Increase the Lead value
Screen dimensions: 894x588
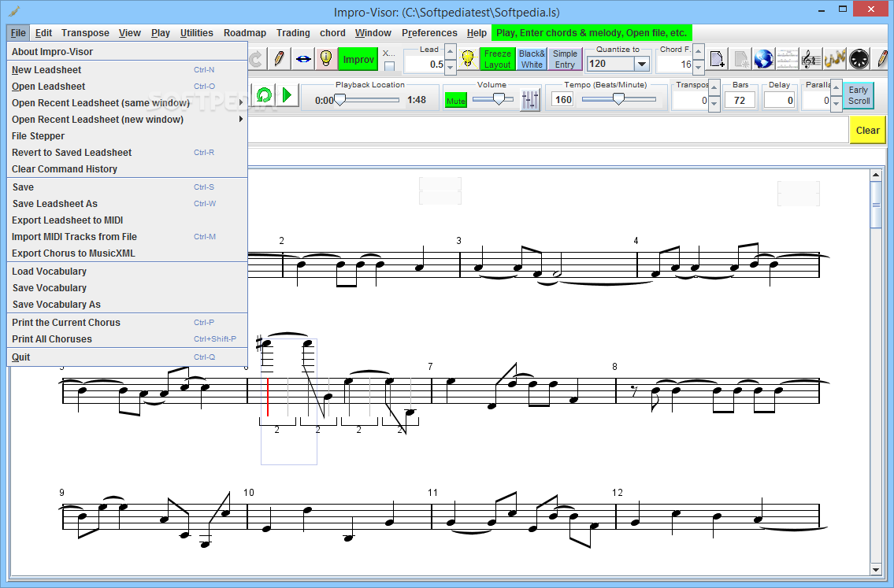(451, 52)
